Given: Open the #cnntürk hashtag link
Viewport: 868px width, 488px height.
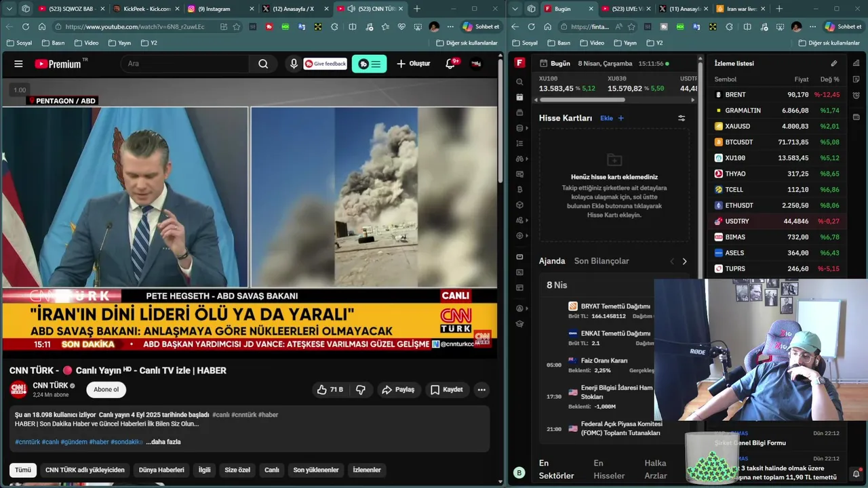Looking at the screenshot, I should [x=27, y=442].
